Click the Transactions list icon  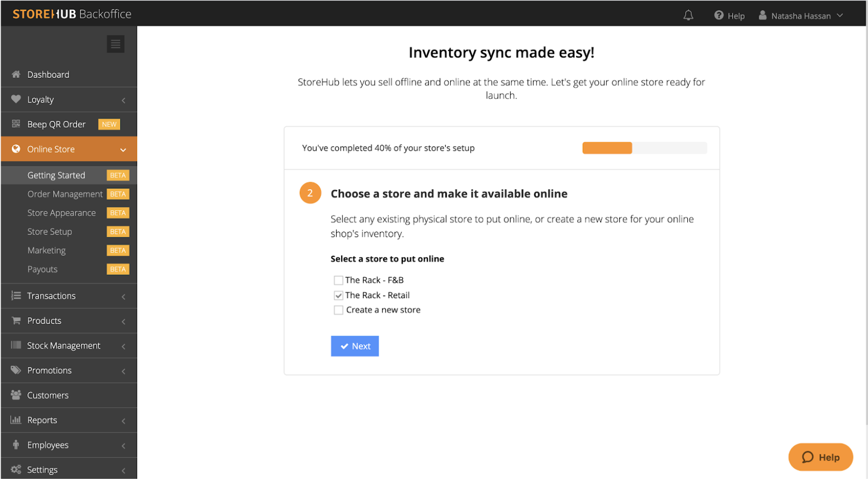[x=16, y=296]
